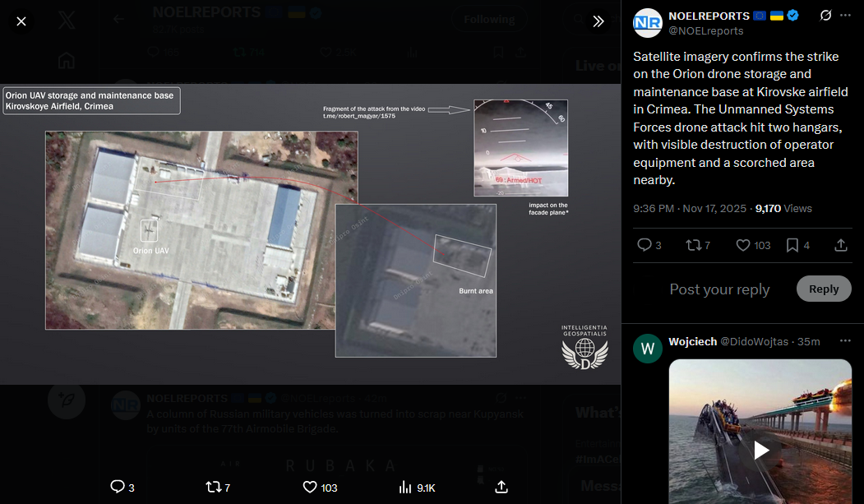Image resolution: width=864 pixels, height=504 pixels.
Task: Collapse the side panel with double chevron
Action: tap(598, 21)
